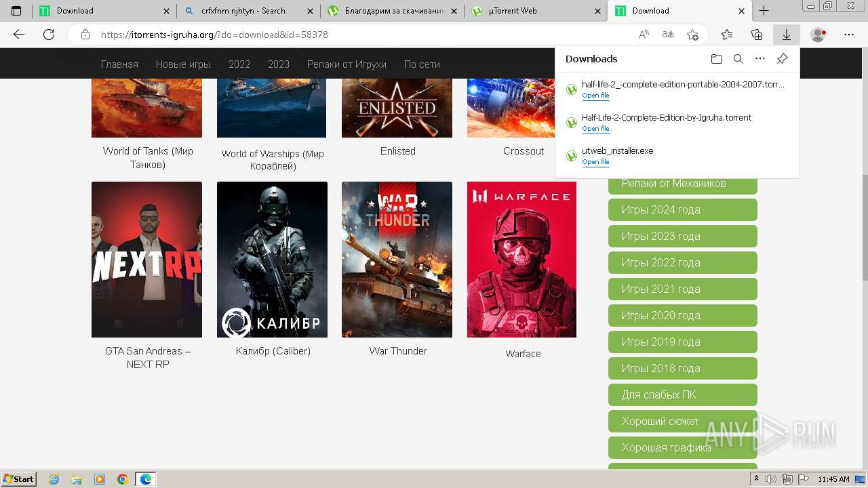The width and height of the screenshot is (868, 488).
Task: Open Новые игры menu item
Action: pyautogui.click(x=183, y=64)
